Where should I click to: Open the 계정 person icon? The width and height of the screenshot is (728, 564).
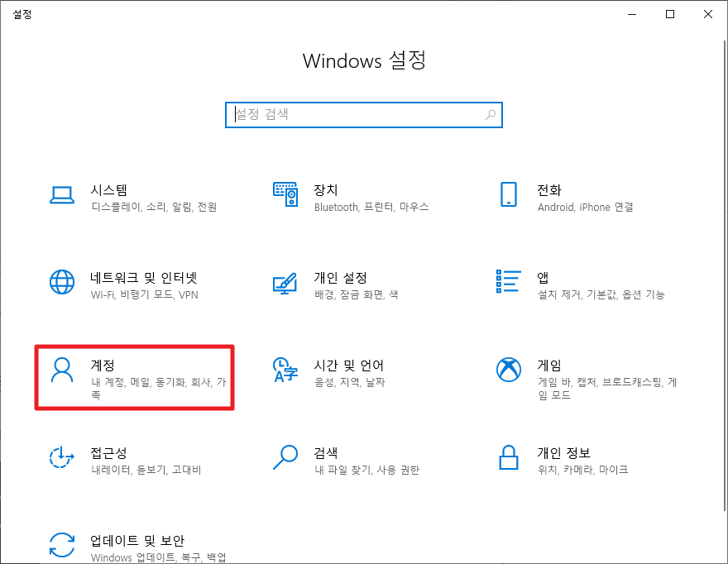coord(62,370)
